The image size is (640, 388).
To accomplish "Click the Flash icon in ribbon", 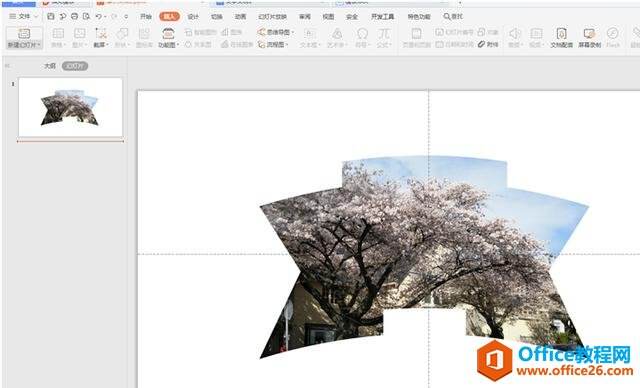I will (613, 37).
